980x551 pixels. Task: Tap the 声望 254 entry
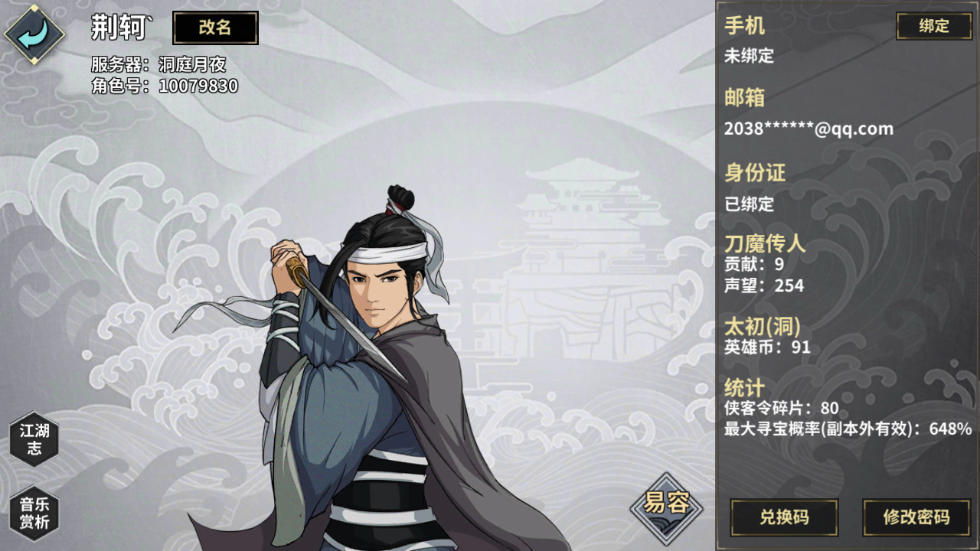pyautogui.click(x=764, y=285)
